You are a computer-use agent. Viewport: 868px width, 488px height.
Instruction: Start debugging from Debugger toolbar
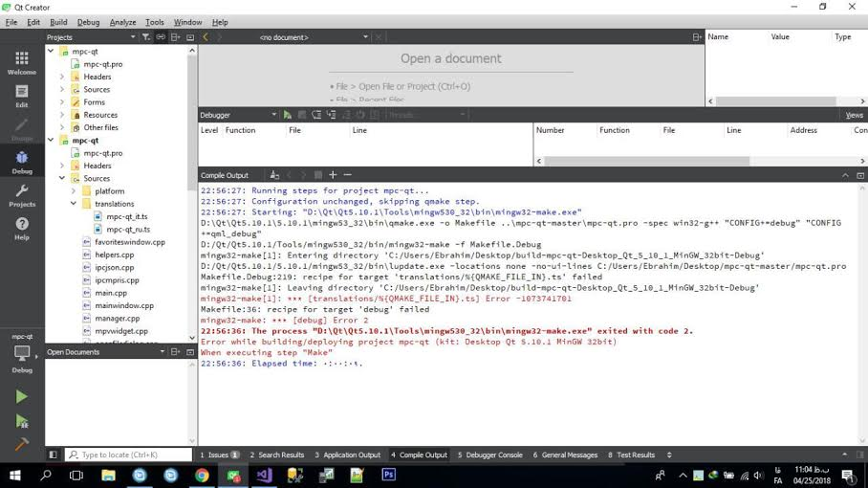(287, 115)
